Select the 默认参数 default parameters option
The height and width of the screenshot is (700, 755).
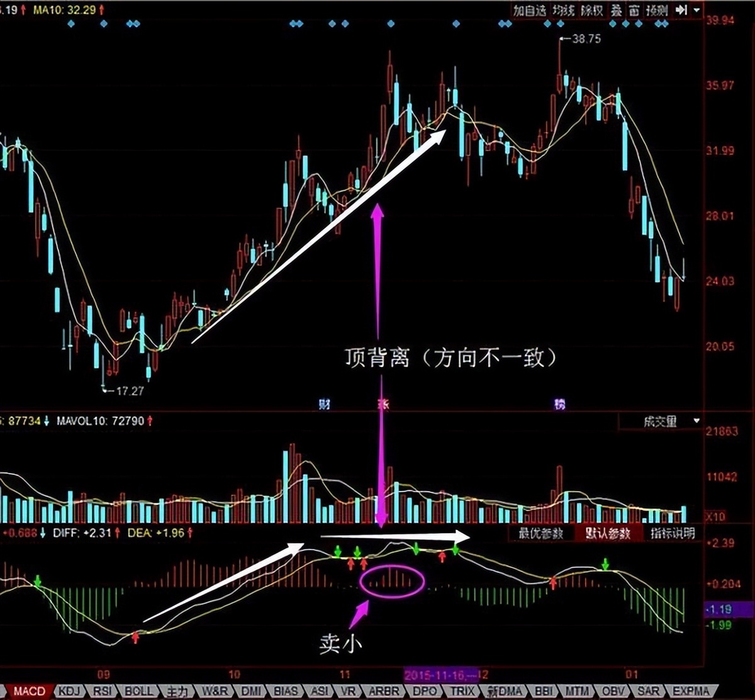(608, 534)
